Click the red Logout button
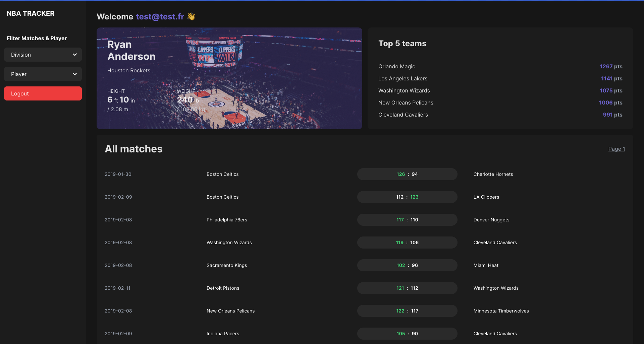Screen dimensions: 644x344 (x=43, y=93)
